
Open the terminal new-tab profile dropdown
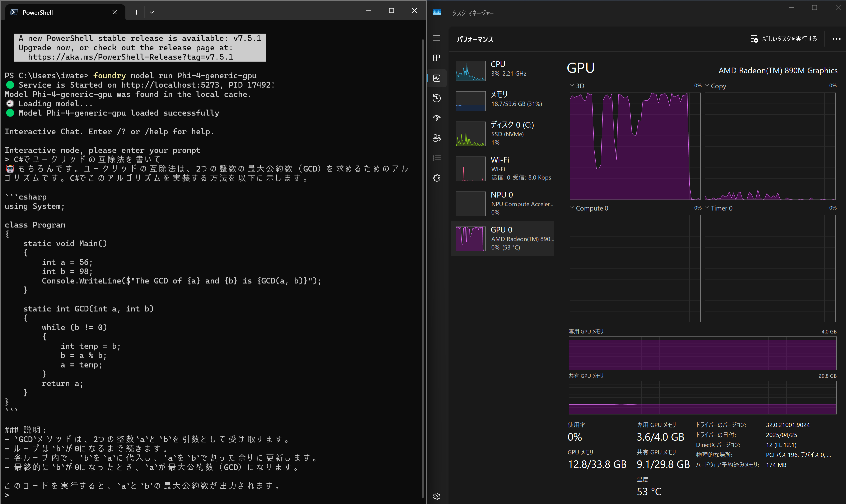(152, 12)
